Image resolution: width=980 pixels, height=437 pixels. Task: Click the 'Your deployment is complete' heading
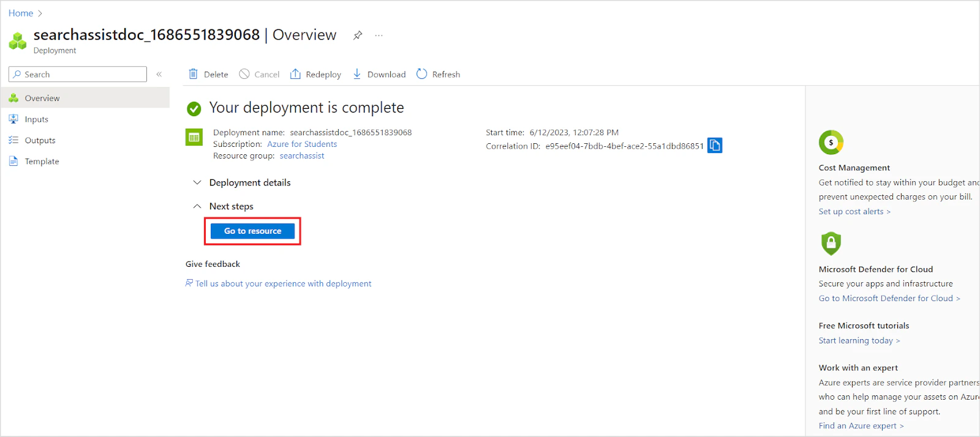coord(306,108)
